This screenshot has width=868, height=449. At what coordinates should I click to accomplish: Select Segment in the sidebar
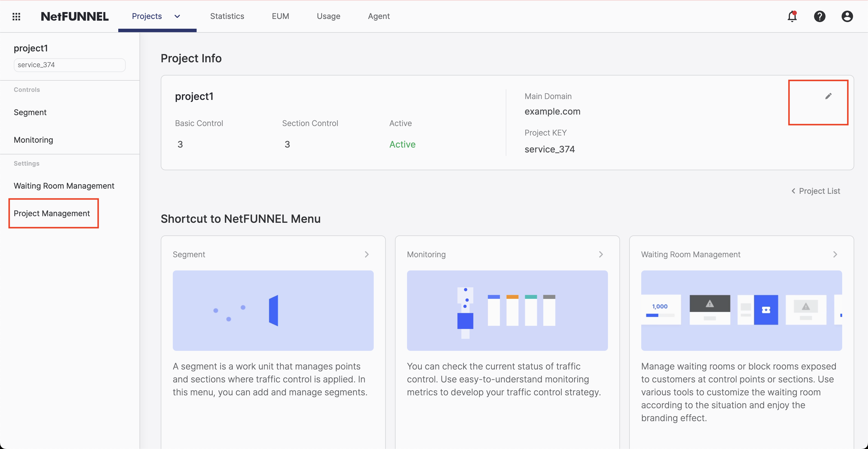pos(30,112)
